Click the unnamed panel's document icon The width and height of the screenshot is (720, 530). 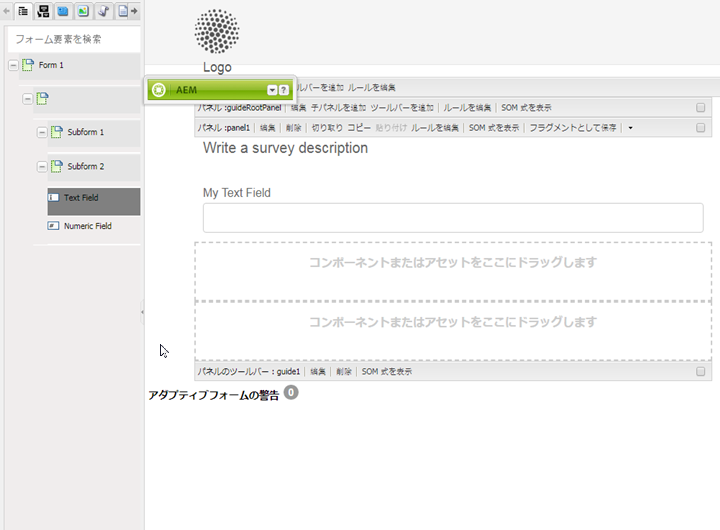(42, 98)
